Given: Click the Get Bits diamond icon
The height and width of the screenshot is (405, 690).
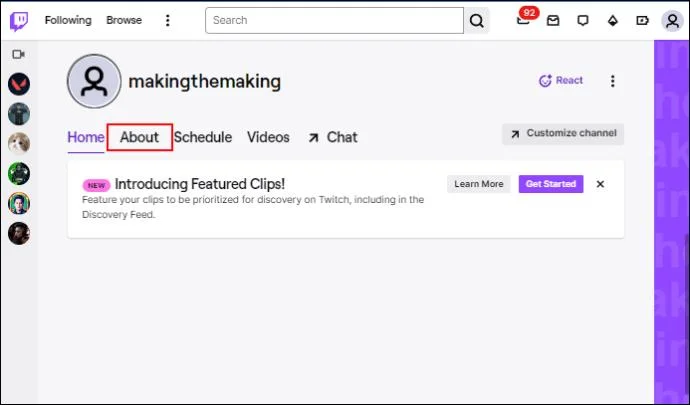Looking at the screenshot, I should pos(613,20).
